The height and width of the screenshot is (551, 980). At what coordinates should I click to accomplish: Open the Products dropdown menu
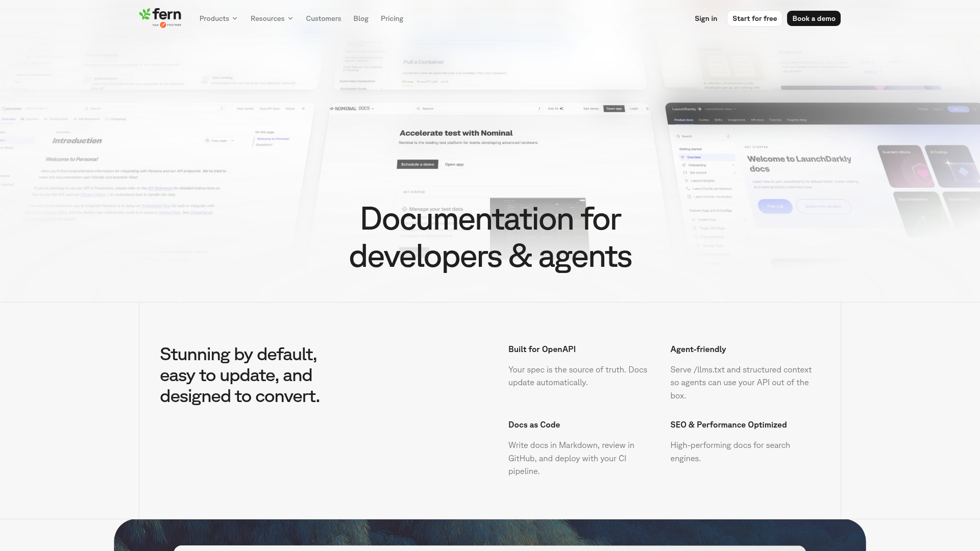tap(218, 18)
